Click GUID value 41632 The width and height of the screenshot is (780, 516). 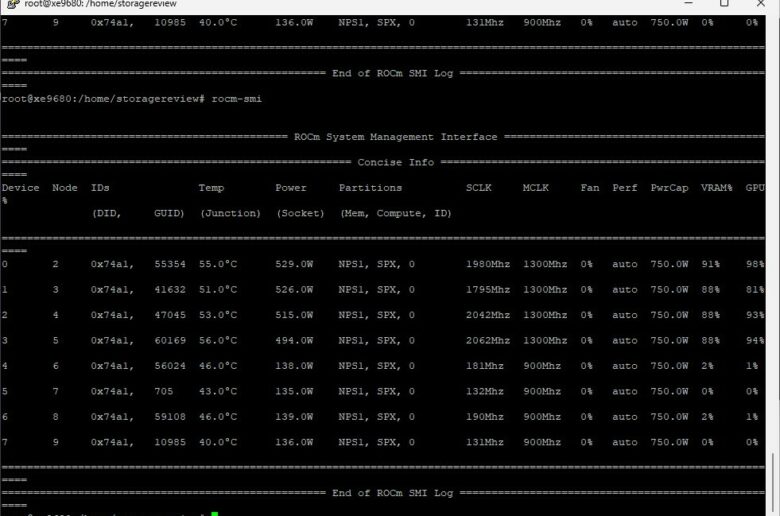coord(170,290)
